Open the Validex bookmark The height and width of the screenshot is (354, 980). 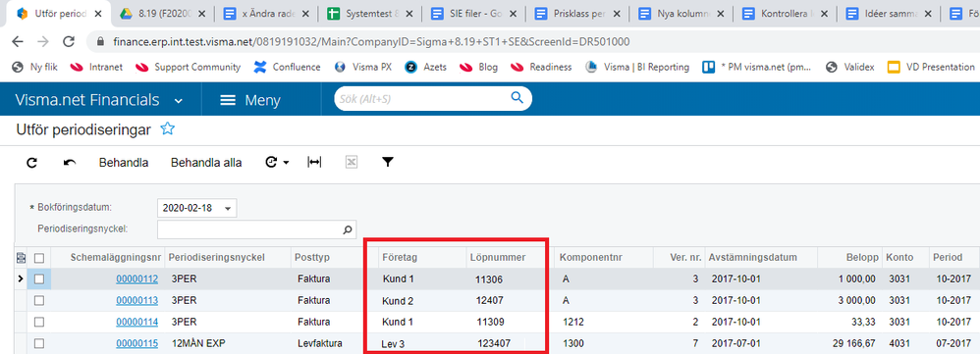point(849,67)
